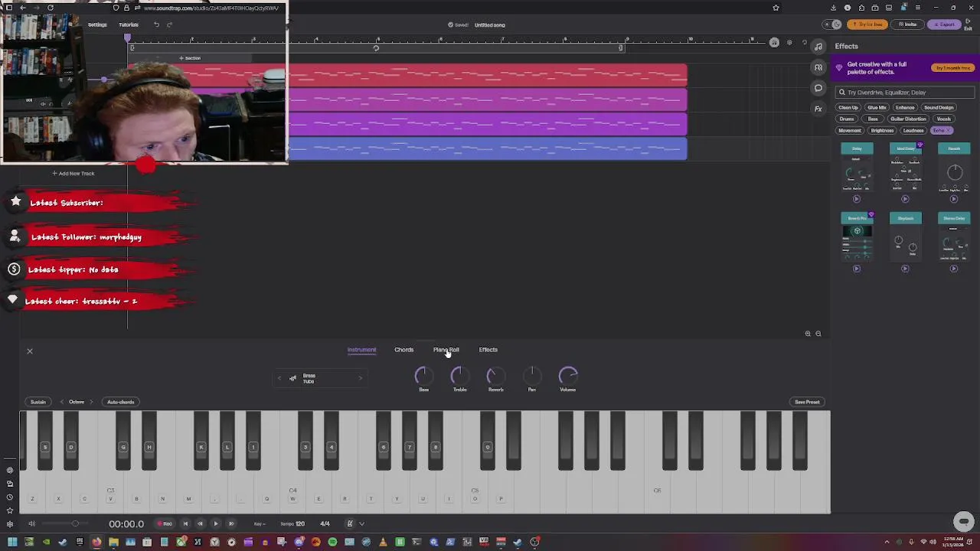The image size is (980, 551).
Task: Click the Save Preset button
Action: tap(807, 402)
